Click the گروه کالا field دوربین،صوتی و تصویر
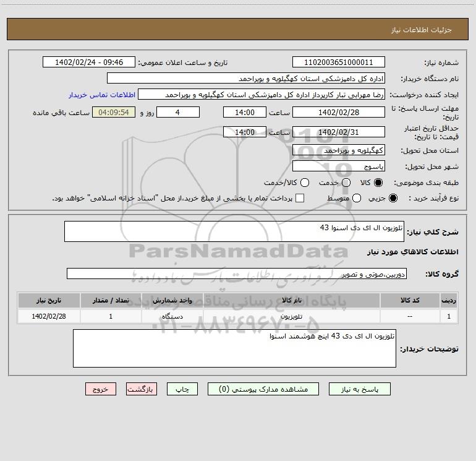Image resolution: width=476 pixels, height=461 pixels. pyautogui.click(x=237, y=274)
